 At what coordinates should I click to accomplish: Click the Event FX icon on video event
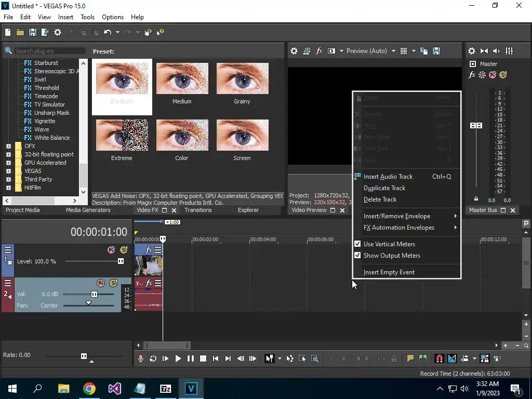click(x=148, y=250)
